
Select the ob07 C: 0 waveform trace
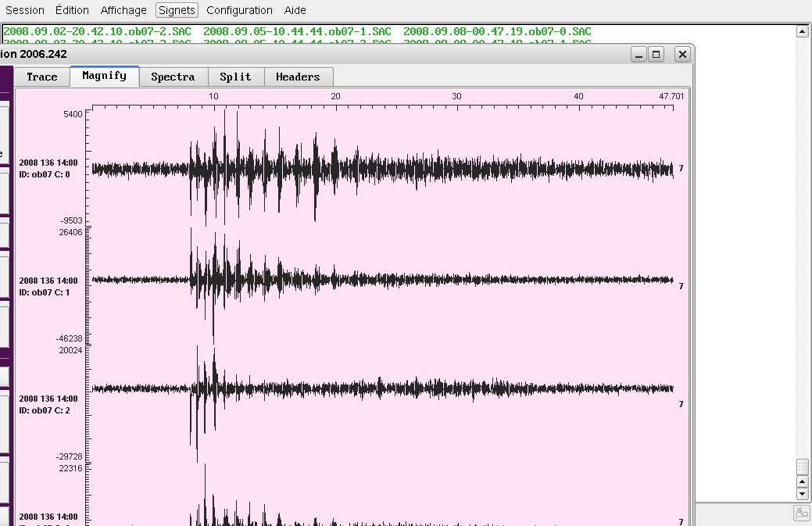[383, 169]
